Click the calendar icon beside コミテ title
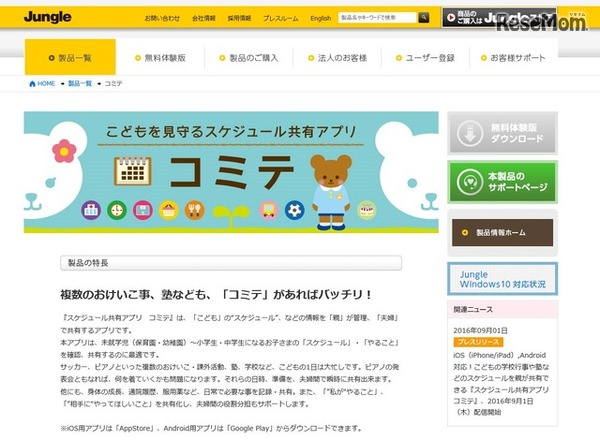 pyautogui.click(x=132, y=171)
